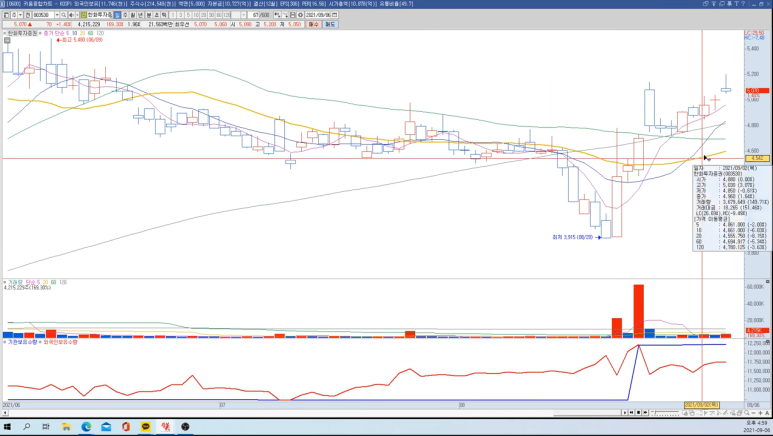Open File Explorer from the taskbar
The image size is (773, 436).
click(66, 427)
